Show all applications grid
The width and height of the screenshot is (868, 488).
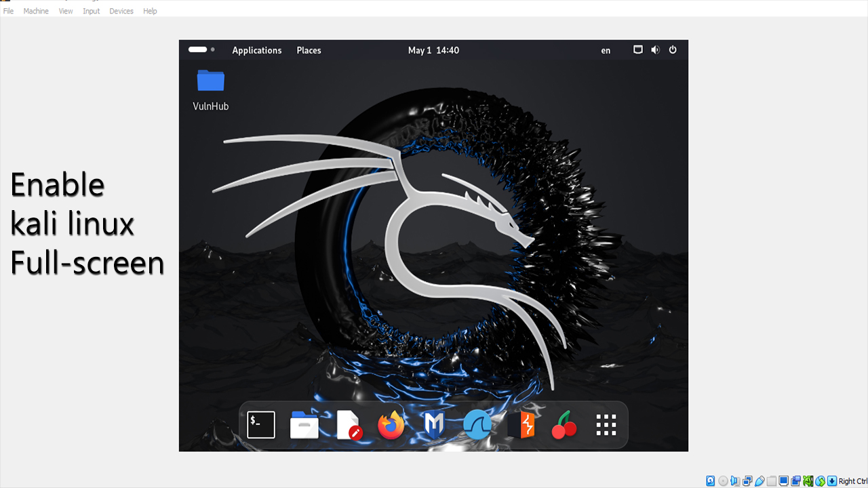click(606, 425)
